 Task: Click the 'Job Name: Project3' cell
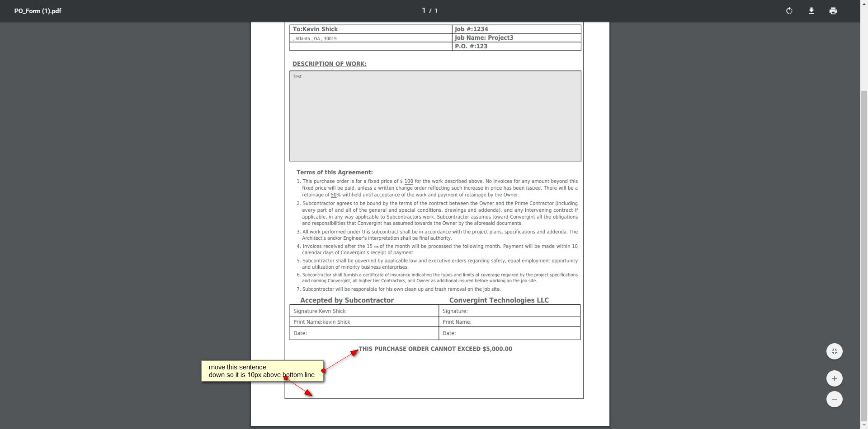(516, 38)
